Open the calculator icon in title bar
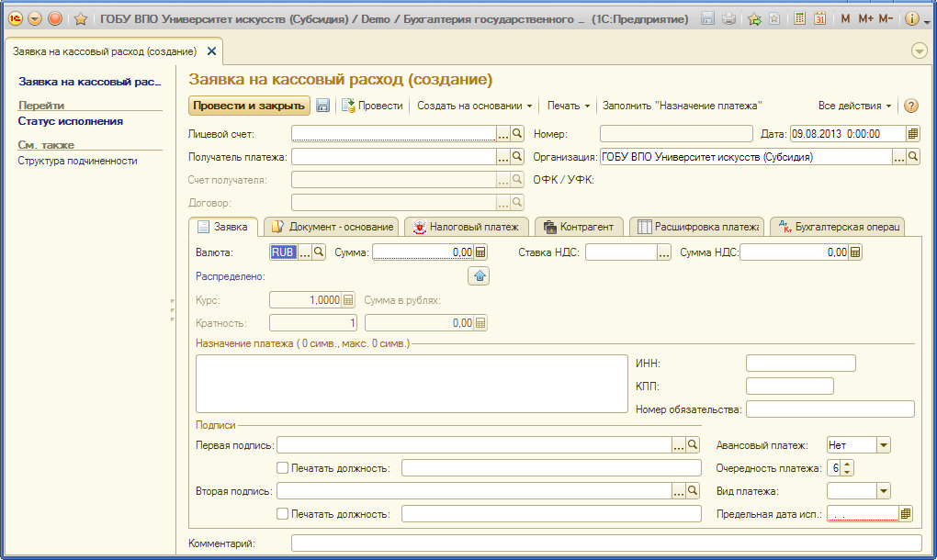Image resolution: width=937 pixels, height=560 pixels. [799, 18]
